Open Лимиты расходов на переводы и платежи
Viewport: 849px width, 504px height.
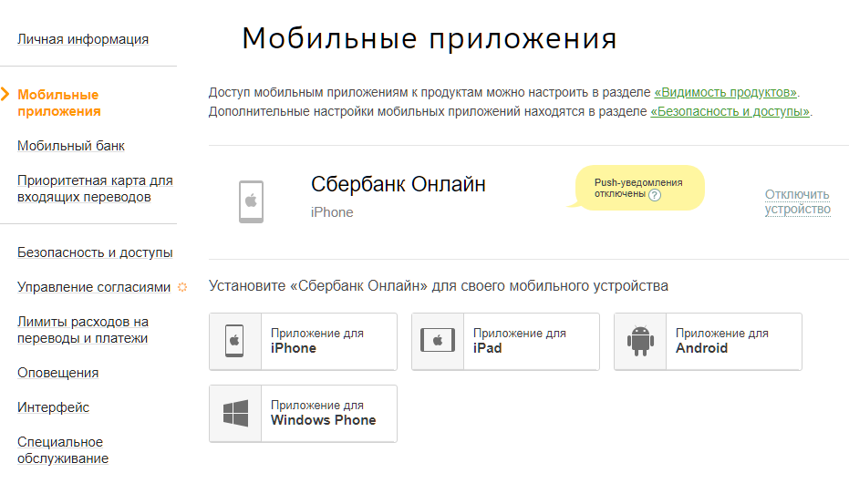pyautogui.click(x=83, y=330)
